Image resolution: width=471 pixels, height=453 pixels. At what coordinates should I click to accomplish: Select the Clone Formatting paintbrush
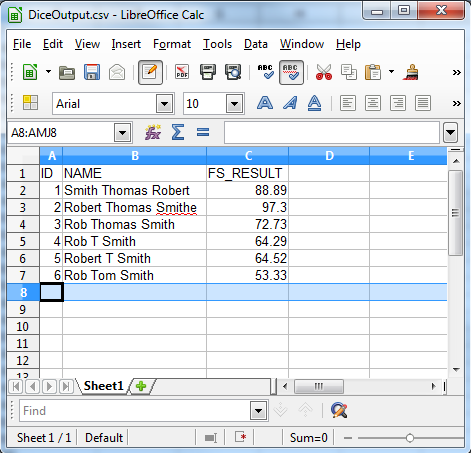pos(411,72)
